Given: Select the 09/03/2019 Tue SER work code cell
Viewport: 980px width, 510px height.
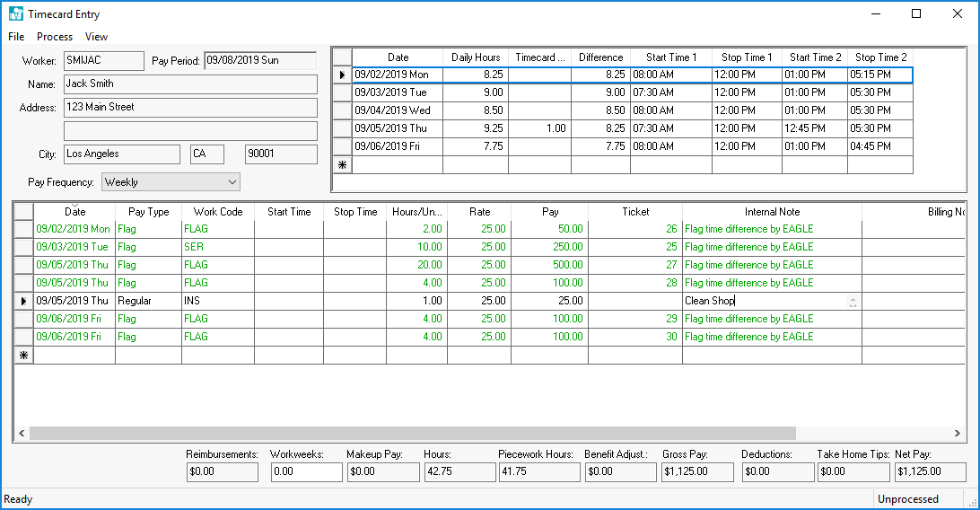Looking at the screenshot, I should point(217,247).
